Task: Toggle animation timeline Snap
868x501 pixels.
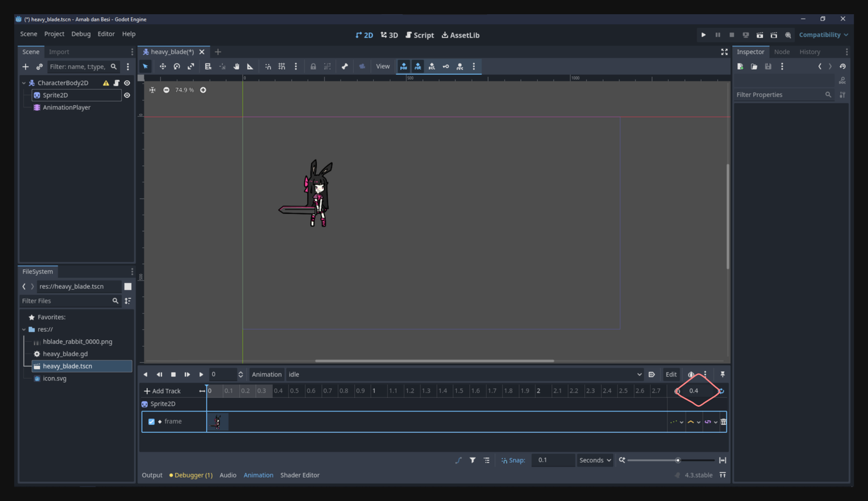Action: [x=513, y=460]
